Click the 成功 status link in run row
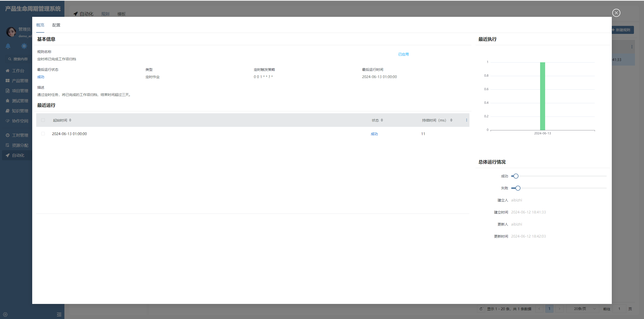Image resolution: width=644 pixels, height=319 pixels. click(374, 134)
